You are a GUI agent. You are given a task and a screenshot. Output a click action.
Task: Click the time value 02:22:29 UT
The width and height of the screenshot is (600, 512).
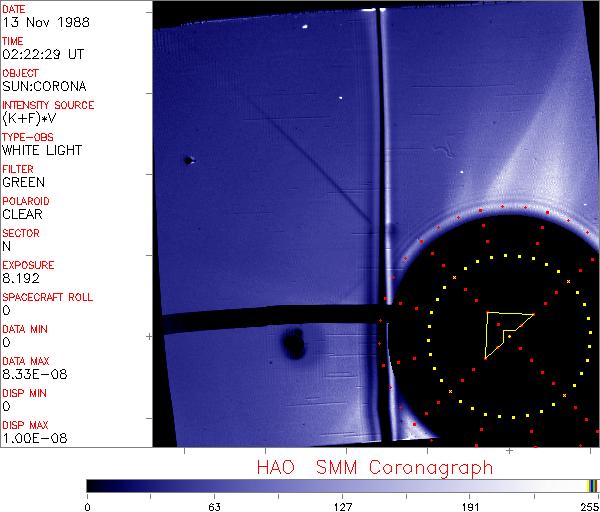click(x=42, y=55)
